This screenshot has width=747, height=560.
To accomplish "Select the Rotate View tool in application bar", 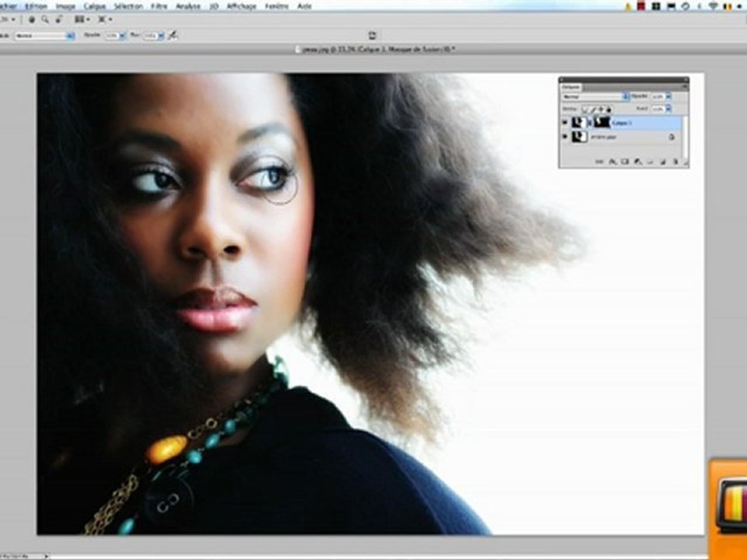I will tap(58, 19).
